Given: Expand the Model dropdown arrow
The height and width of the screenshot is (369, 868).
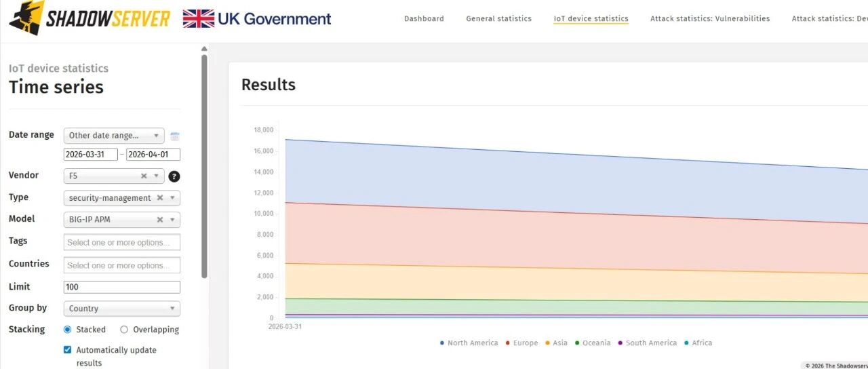Looking at the screenshot, I should click(172, 220).
